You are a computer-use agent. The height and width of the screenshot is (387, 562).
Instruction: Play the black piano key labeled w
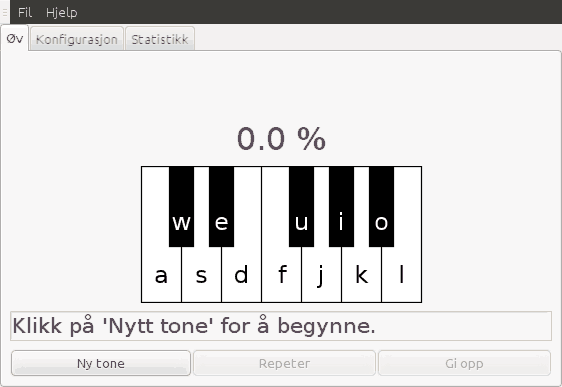pyautogui.click(x=181, y=207)
